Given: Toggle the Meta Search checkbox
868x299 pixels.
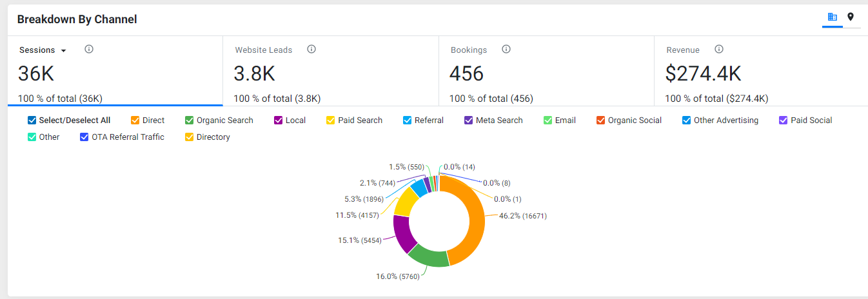Looking at the screenshot, I should pyautogui.click(x=469, y=121).
